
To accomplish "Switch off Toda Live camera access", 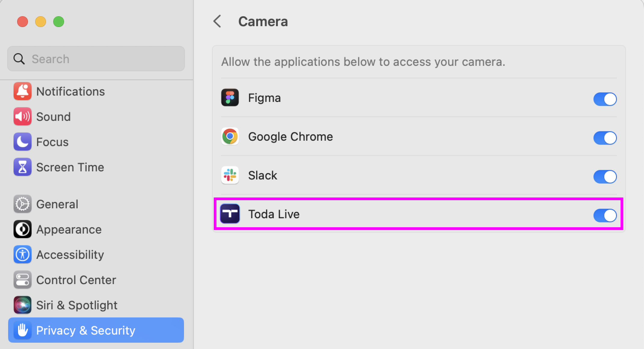I will pyautogui.click(x=605, y=216).
